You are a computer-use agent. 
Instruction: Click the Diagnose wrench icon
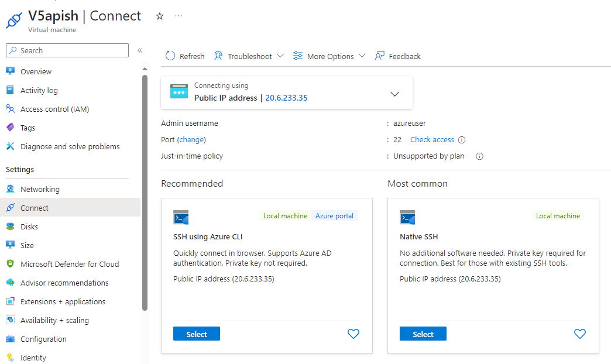(10, 146)
